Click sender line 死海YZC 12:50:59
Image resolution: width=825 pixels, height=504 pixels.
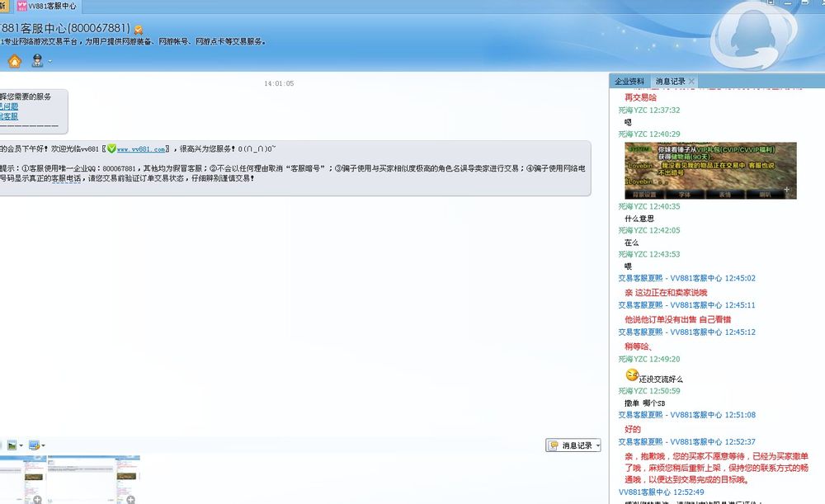[x=648, y=391]
